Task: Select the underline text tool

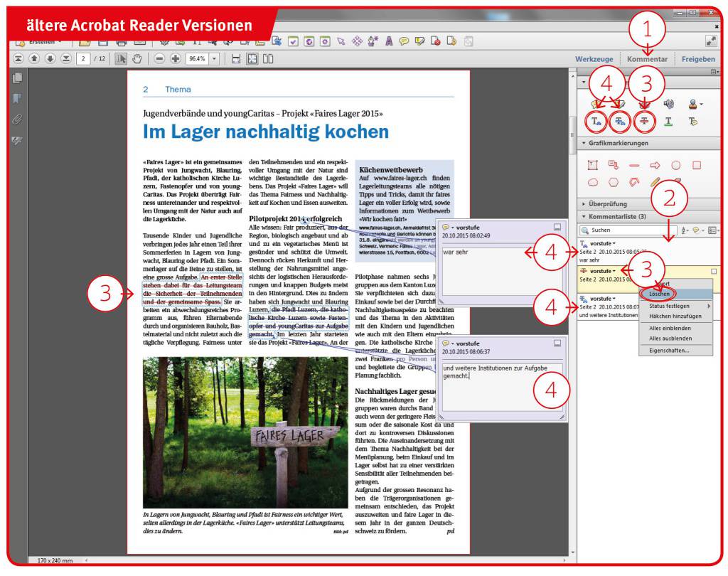Action: click(x=668, y=122)
